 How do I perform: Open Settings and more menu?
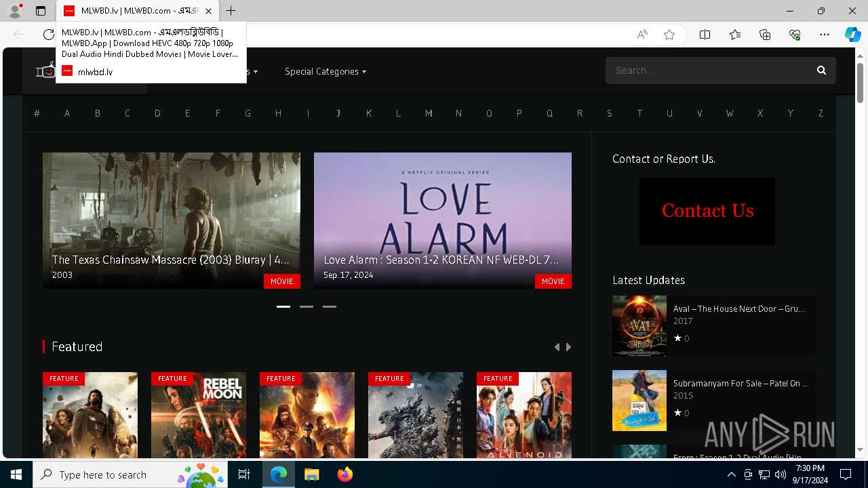825,35
